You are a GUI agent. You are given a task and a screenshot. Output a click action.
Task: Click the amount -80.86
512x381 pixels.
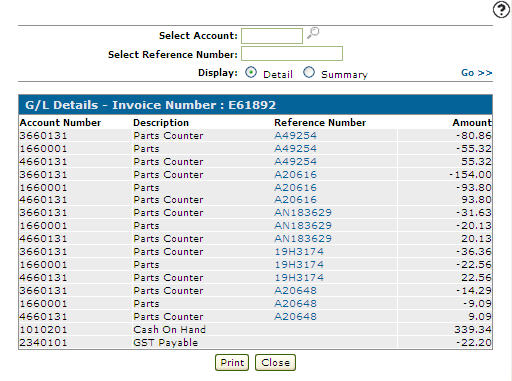pyautogui.click(x=474, y=135)
